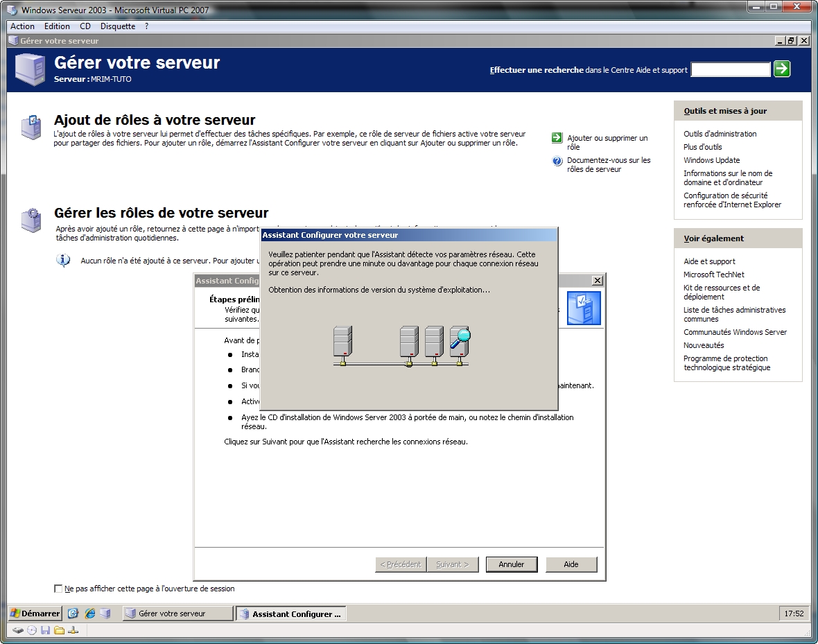The width and height of the screenshot is (818, 644).
Task: Click the disabled Précédent button
Action: [401, 564]
